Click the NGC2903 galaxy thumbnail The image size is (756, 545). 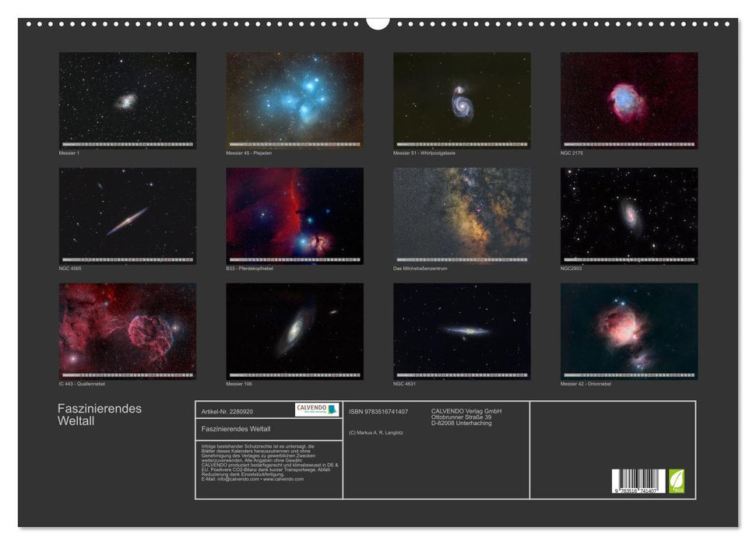tap(629, 216)
